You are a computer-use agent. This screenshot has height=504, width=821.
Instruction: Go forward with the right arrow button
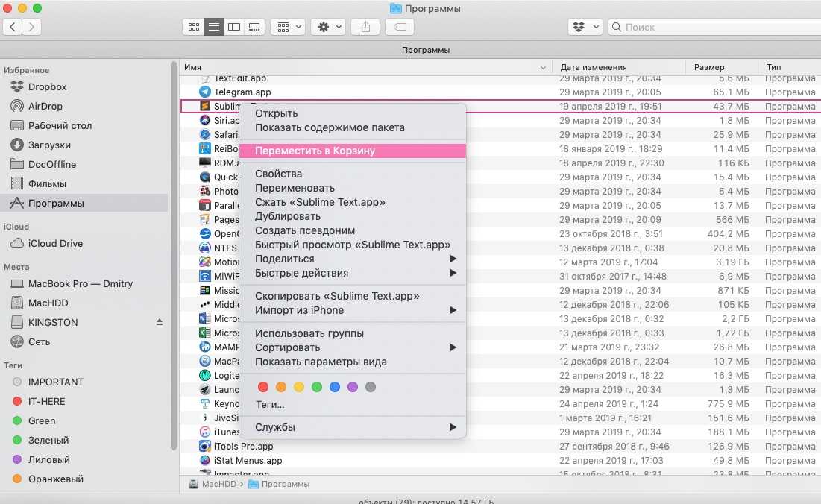click(x=31, y=27)
